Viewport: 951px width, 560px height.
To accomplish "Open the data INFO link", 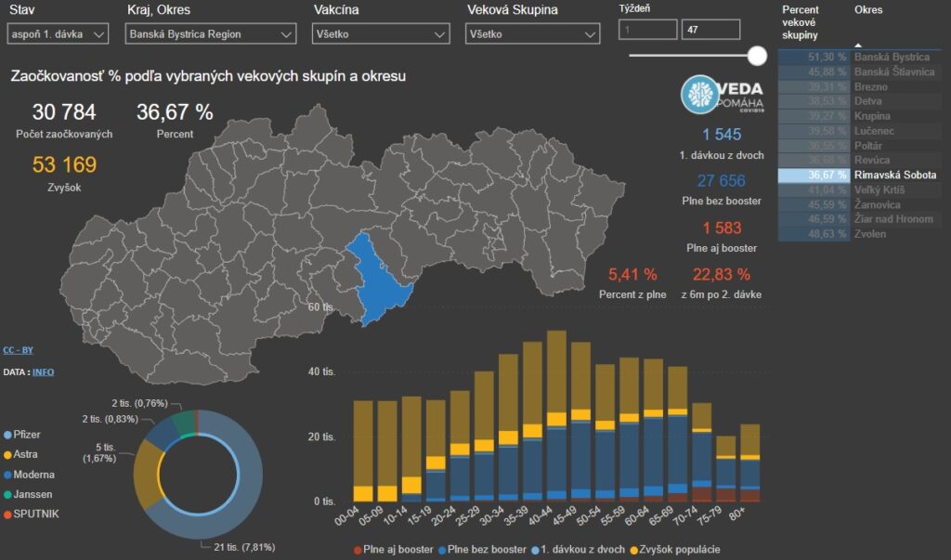I will tap(43, 371).
